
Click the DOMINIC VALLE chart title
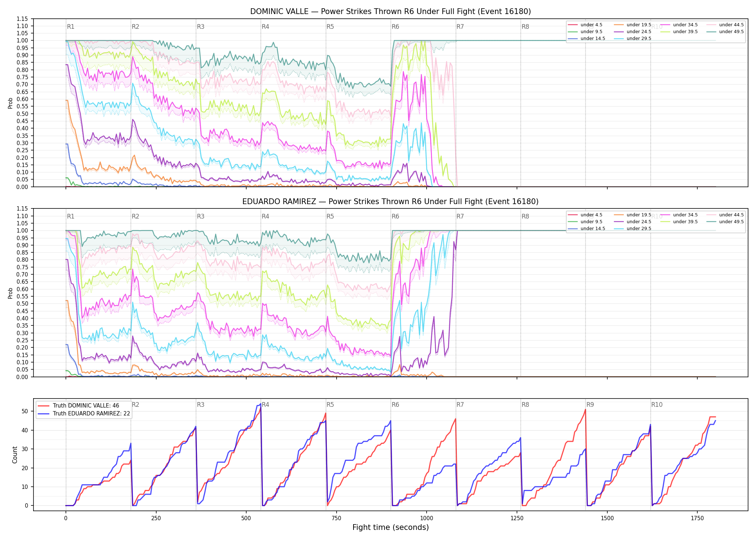[391, 12]
